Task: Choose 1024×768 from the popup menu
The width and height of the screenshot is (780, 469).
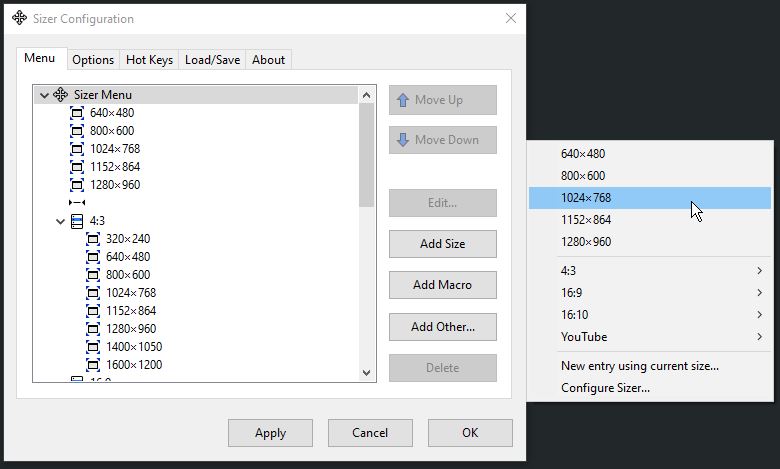Action: (x=586, y=198)
